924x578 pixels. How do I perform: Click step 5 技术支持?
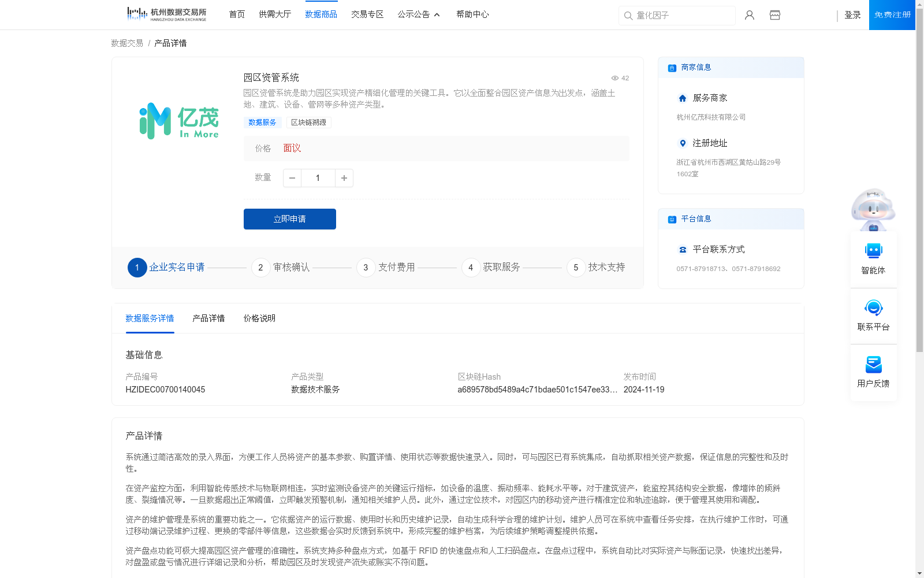coord(596,268)
